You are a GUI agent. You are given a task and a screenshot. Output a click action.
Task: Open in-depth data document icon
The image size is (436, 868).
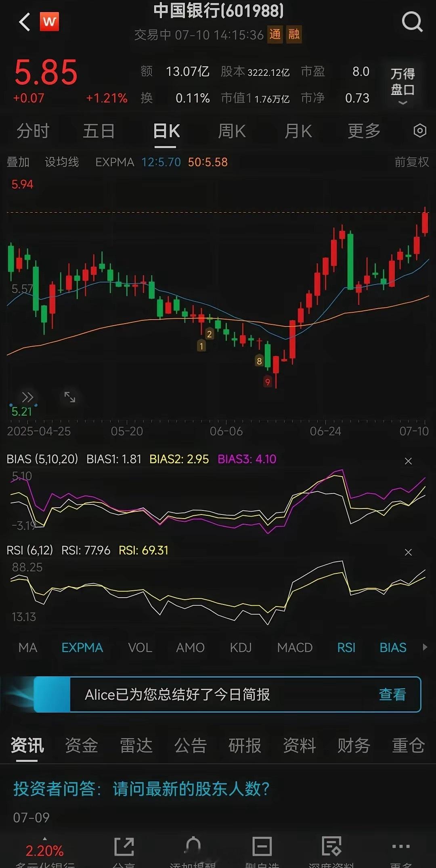coord(331,846)
